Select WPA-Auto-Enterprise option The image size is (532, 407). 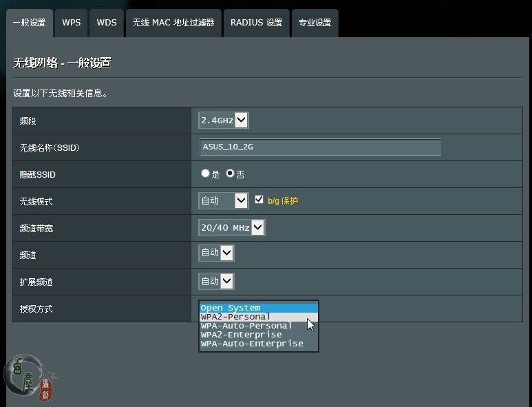tap(258, 344)
